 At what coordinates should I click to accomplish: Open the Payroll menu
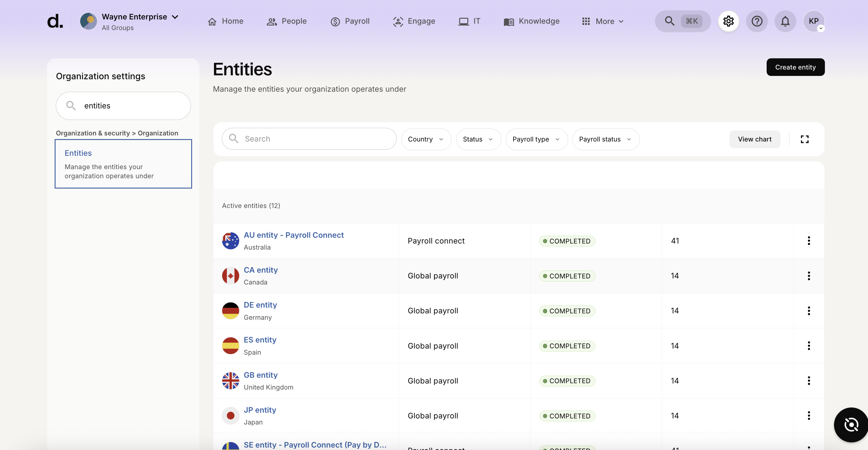coord(350,21)
